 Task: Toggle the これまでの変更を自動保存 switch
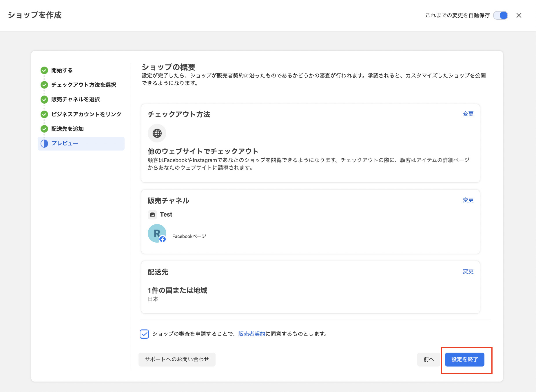[x=501, y=15]
